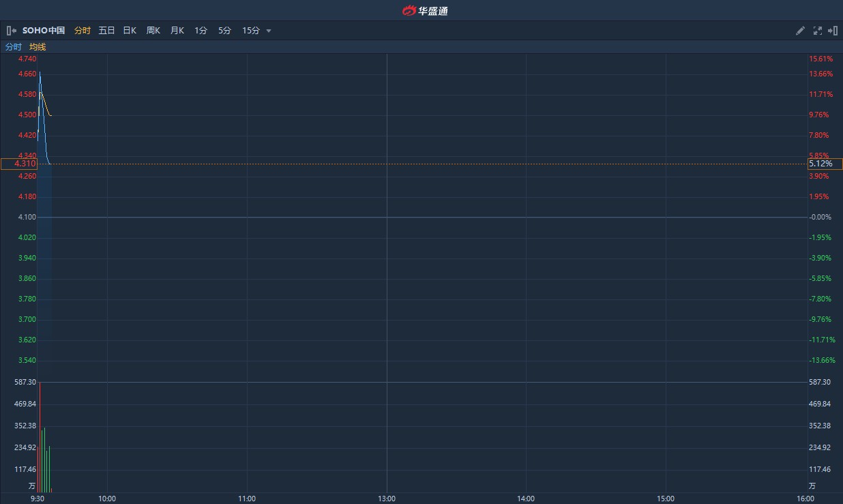The image size is (843, 504).
Task: Switch to the 五日 chart tab
Action: tap(106, 31)
